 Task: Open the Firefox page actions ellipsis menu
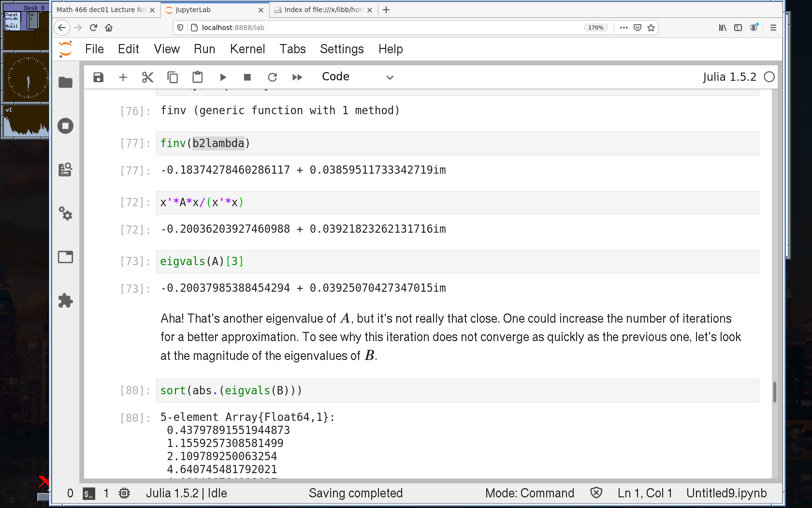[624, 28]
